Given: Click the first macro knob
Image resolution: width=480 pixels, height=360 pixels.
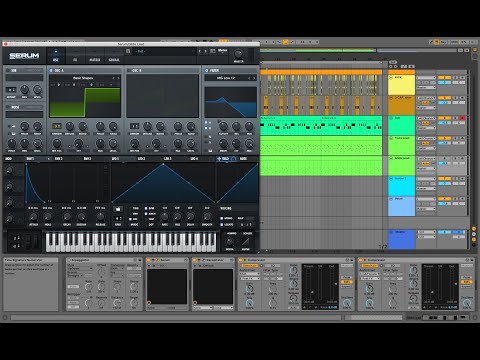Looking at the screenshot, I should tap(10, 170).
